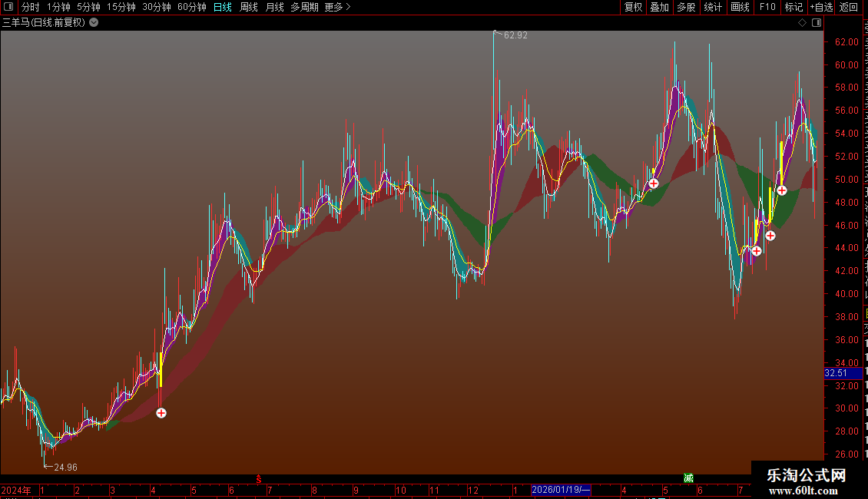Select the 1分钟 period tab
The image size is (868, 499).
tap(58, 7)
